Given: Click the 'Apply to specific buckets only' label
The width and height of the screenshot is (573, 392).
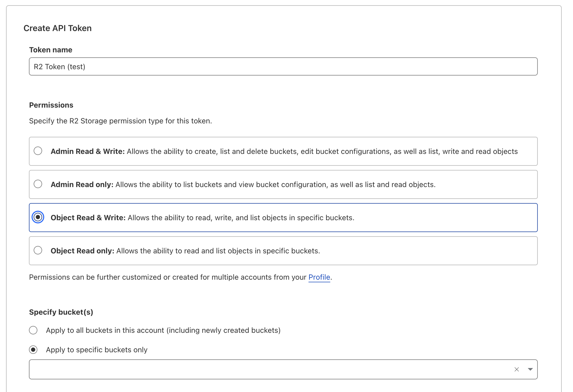Looking at the screenshot, I should pyautogui.click(x=97, y=350).
